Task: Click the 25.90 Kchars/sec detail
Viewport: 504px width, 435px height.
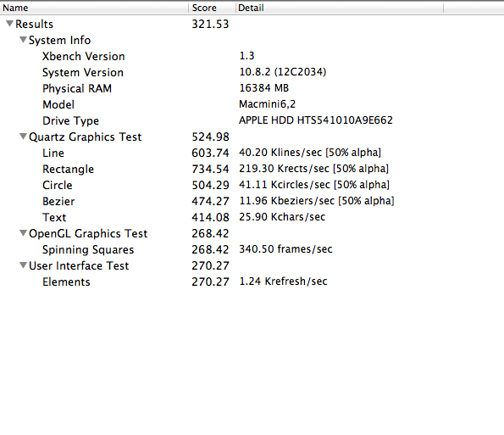Action: tap(282, 216)
